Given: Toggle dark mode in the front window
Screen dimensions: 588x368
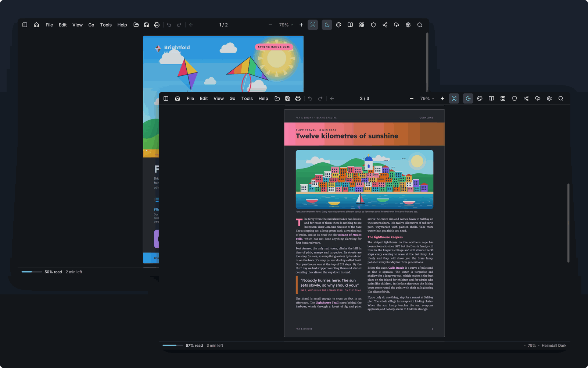Looking at the screenshot, I should pyautogui.click(x=468, y=99).
